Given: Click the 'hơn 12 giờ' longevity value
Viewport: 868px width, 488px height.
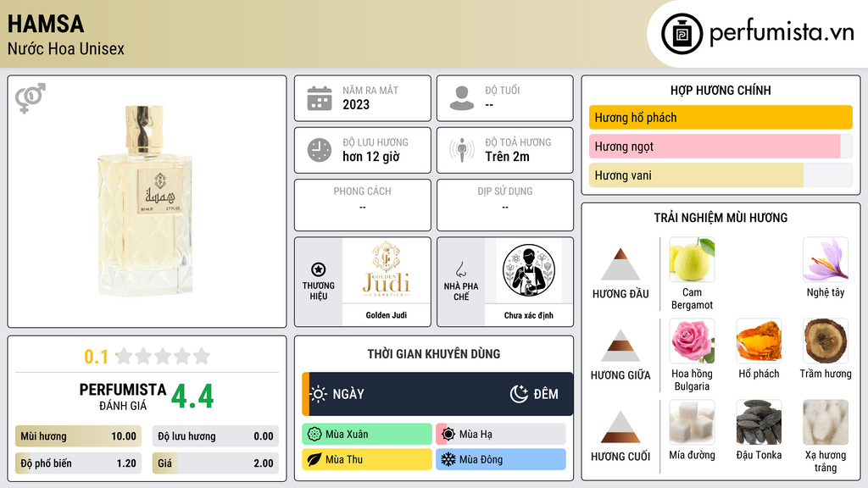Looking at the screenshot, I should pos(371,157).
